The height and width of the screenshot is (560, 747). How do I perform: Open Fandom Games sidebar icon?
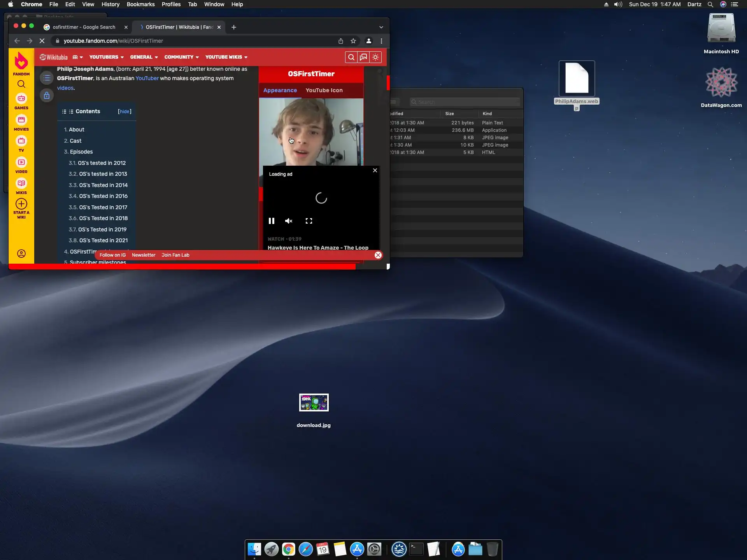(x=21, y=99)
